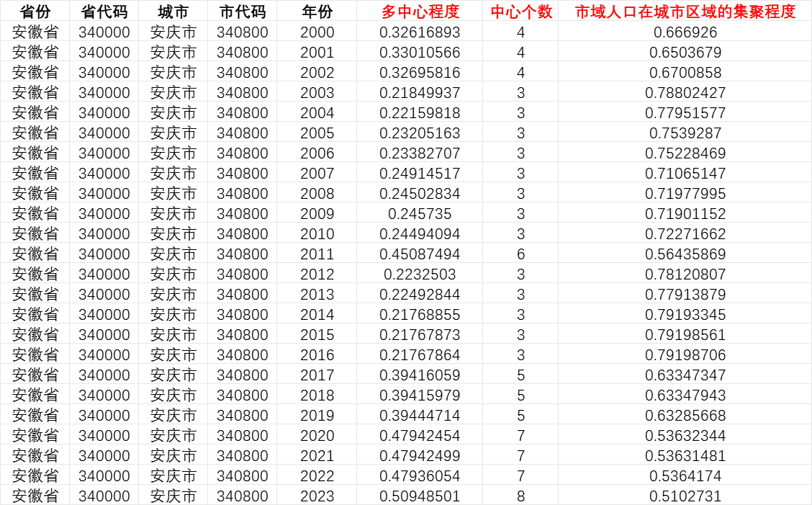Select the year cell 2011

317,254
